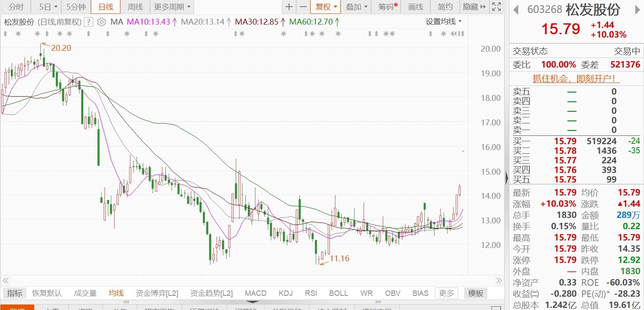This screenshot has width=644, height=310.
Task: Toggle the MACD indicator
Action: click(x=255, y=293)
